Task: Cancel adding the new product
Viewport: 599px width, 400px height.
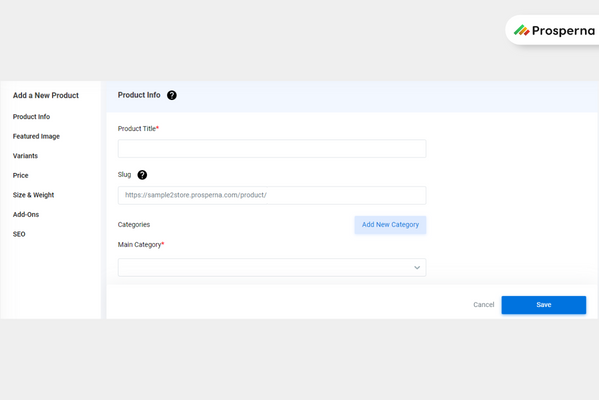Action: coord(483,304)
